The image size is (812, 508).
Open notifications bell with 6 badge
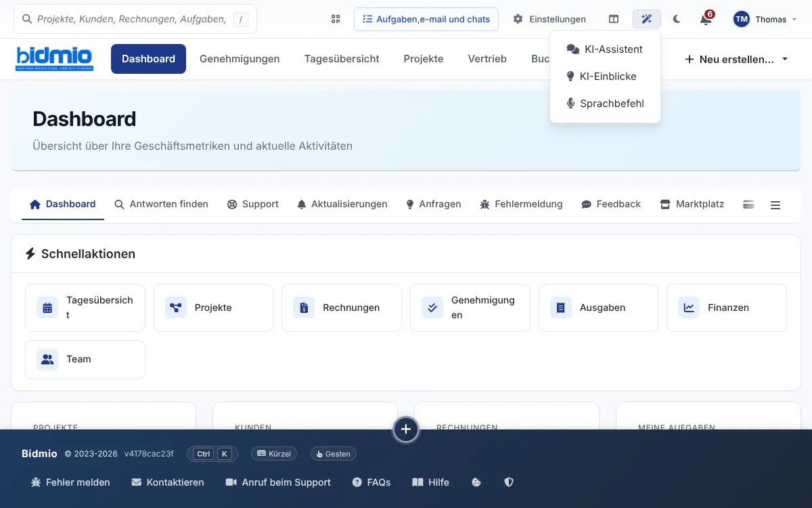706,19
